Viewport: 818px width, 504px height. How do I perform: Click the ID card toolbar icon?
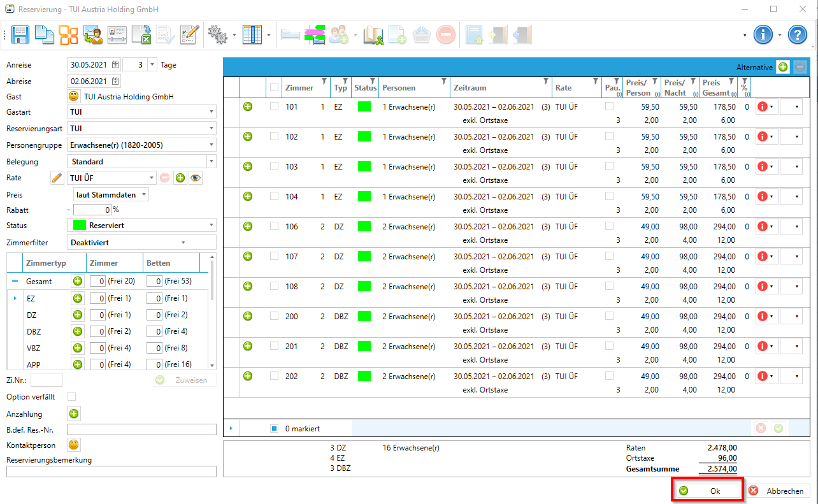tap(117, 34)
